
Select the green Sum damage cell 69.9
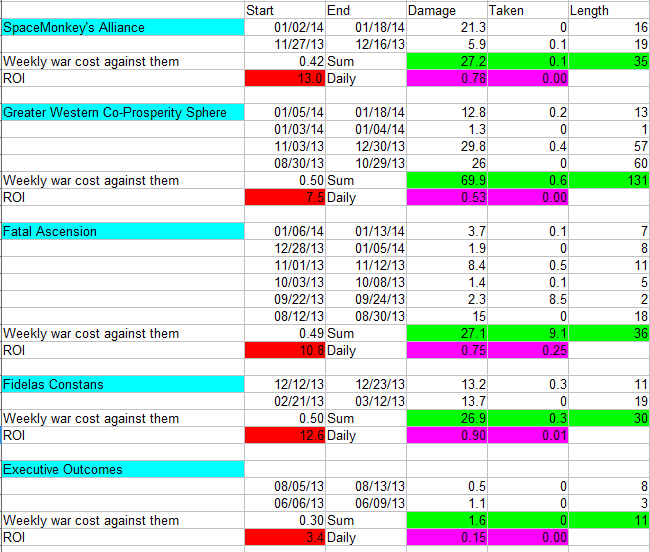click(x=447, y=180)
